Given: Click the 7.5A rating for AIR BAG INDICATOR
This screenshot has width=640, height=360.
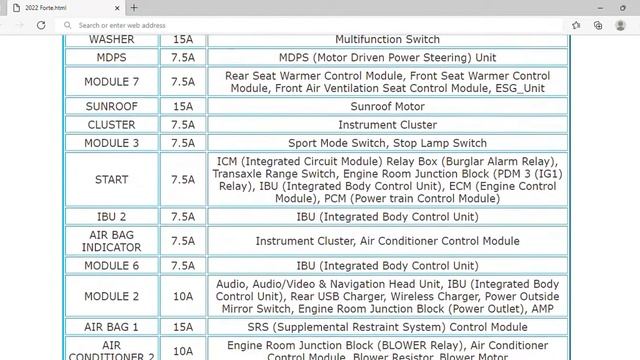Looking at the screenshot, I should pos(183,241).
